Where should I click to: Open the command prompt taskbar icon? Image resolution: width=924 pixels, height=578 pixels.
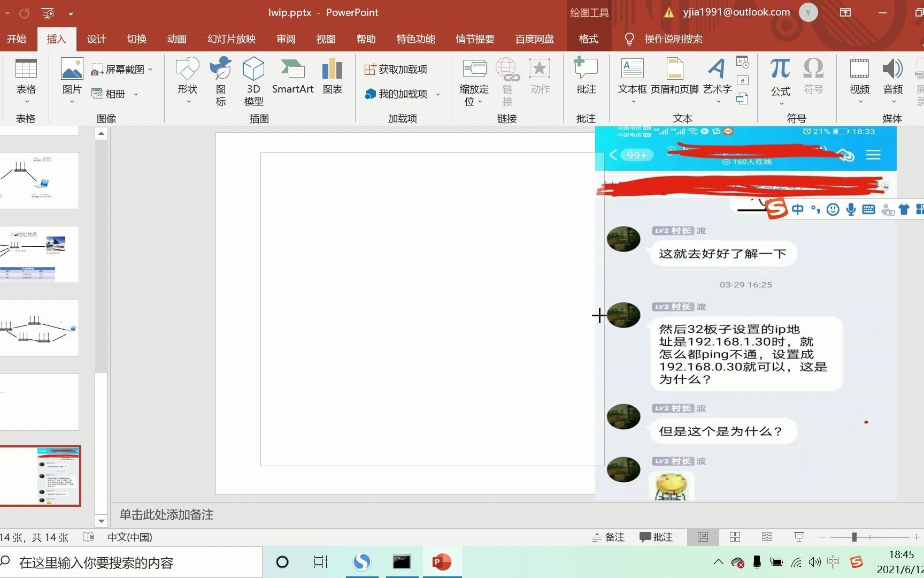(401, 562)
